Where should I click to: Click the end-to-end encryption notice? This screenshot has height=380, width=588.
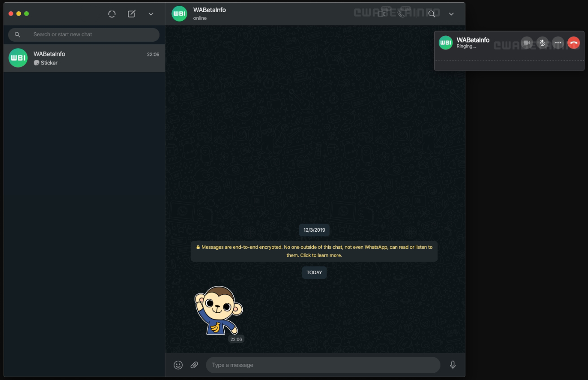click(314, 251)
